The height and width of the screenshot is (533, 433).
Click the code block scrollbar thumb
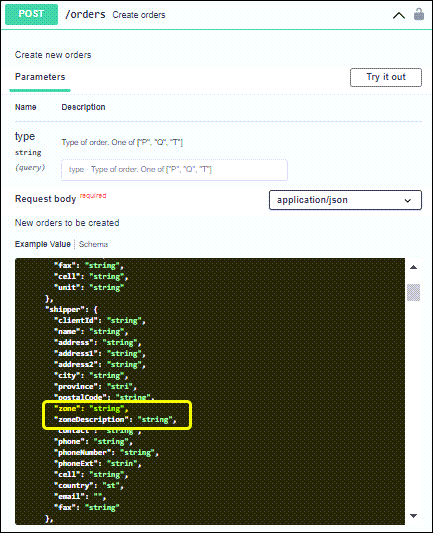pyautogui.click(x=413, y=292)
